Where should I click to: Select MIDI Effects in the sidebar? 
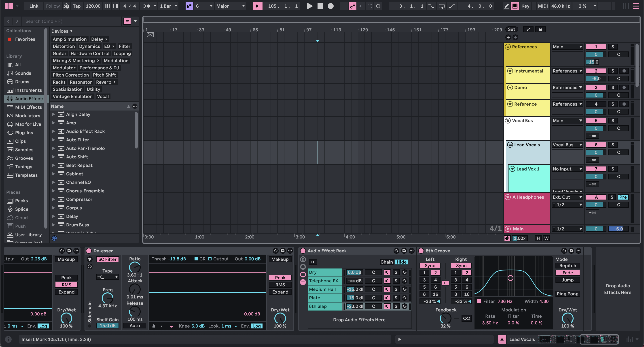pos(28,107)
